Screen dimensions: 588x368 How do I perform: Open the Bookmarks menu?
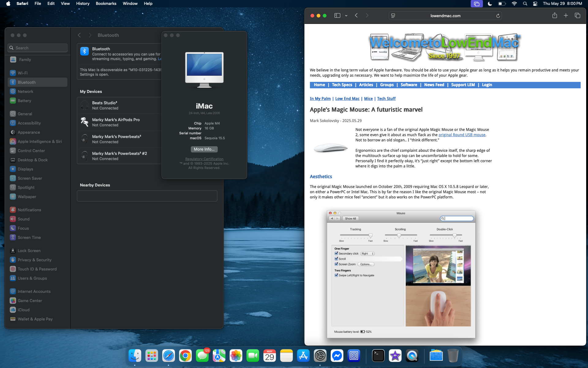pyautogui.click(x=106, y=4)
